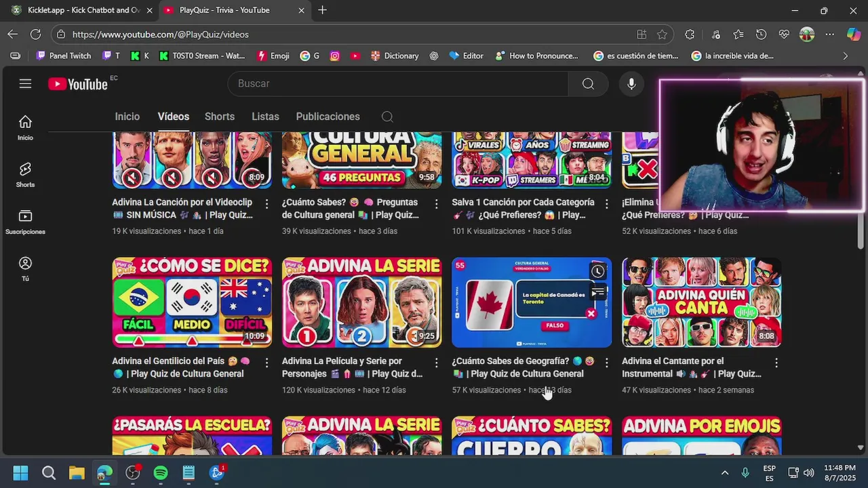
Task: Open Adivina Quién Canta thumbnail
Action: pyautogui.click(x=701, y=302)
